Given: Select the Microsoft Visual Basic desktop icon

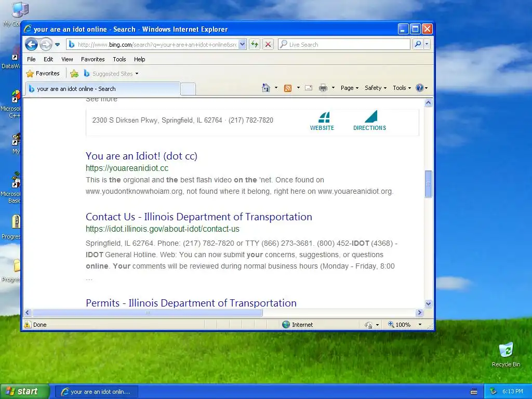Looking at the screenshot, I should tap(11, 187).
